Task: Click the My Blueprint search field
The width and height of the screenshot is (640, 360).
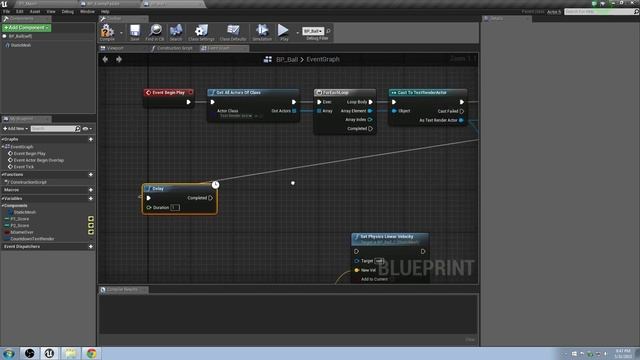Action: [53, 129]
